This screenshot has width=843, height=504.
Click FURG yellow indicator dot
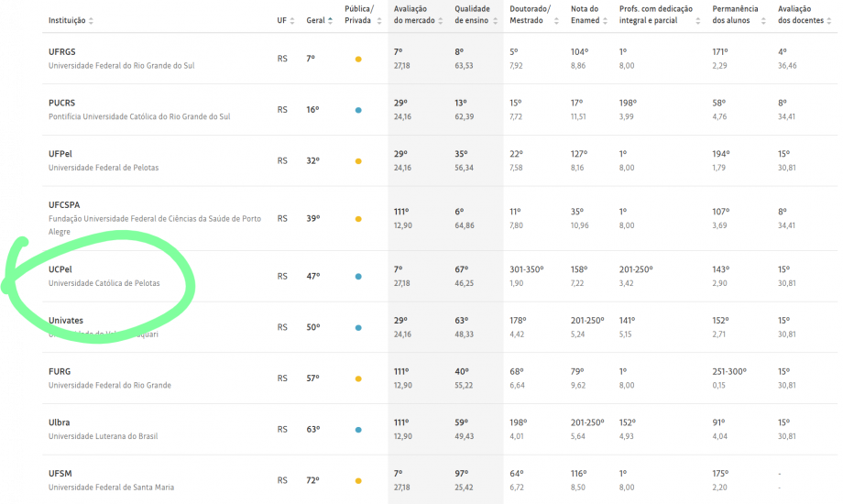[358, 378]
